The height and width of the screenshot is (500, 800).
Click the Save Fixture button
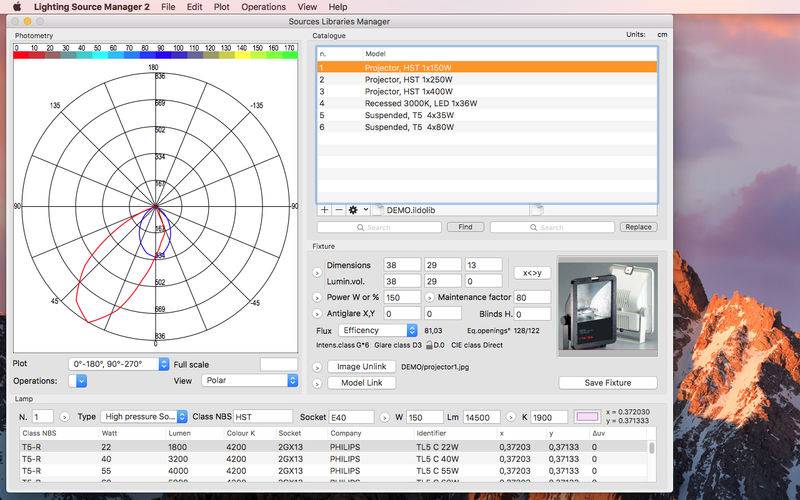pyautogui.click(x=607, y=383)
